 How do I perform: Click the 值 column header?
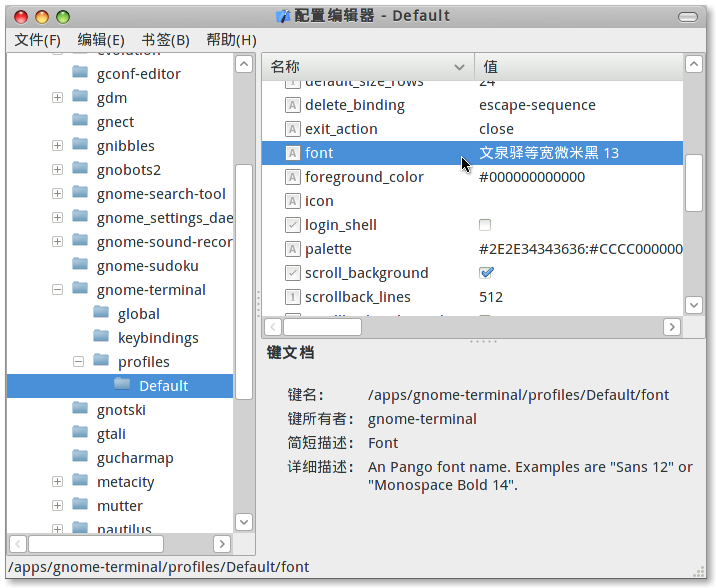[x=579, y=67]
